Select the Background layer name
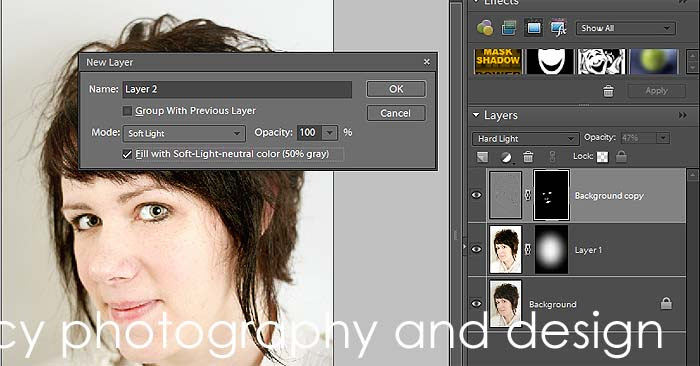Screen dimensions: 700x366 553,304
